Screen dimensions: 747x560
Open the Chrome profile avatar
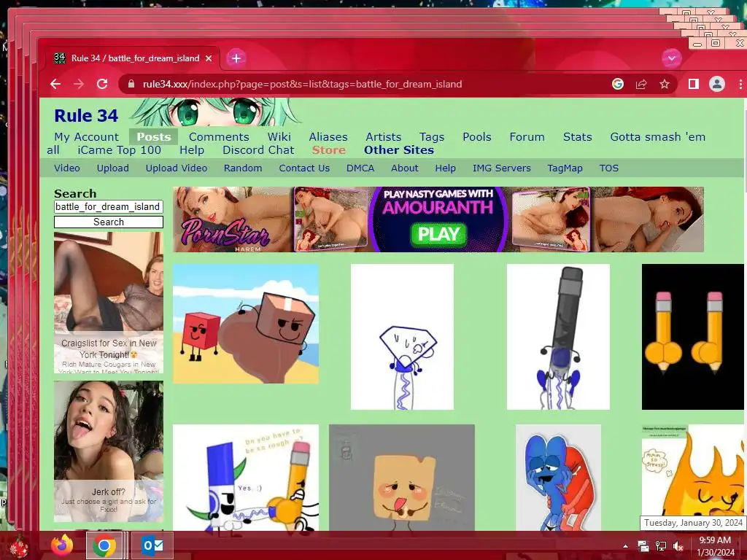pyautogui.click(x=717, y=85)
